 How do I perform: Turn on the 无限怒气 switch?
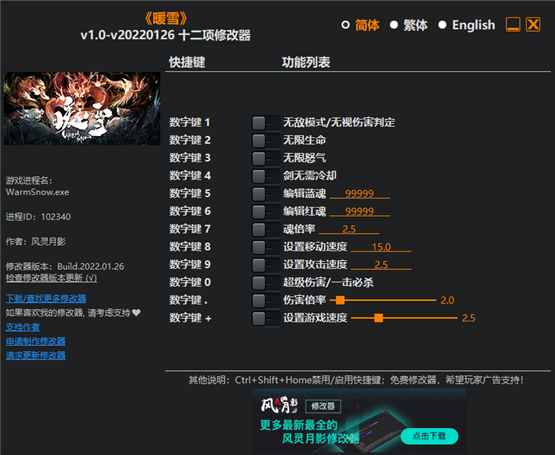(x=265, y=158)
